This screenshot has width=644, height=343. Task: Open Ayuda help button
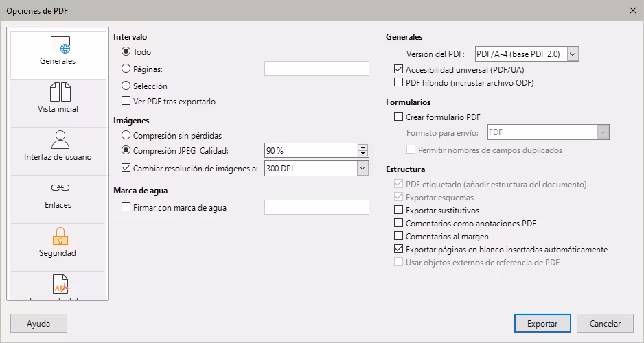coord(38,323)
